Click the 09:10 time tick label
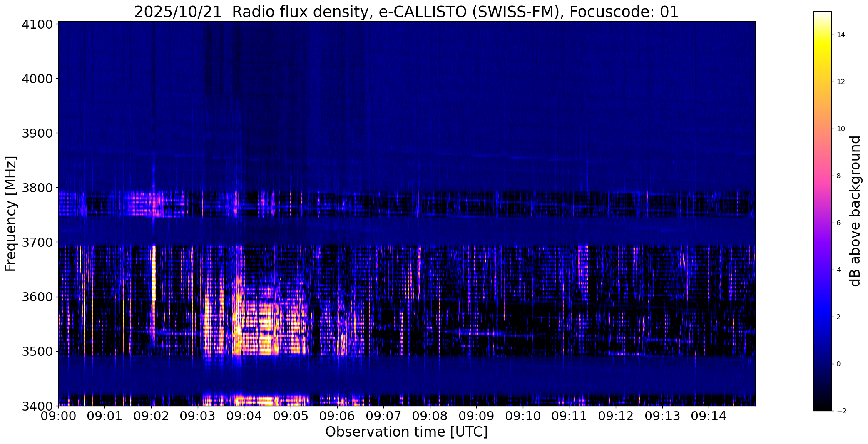 523,416
